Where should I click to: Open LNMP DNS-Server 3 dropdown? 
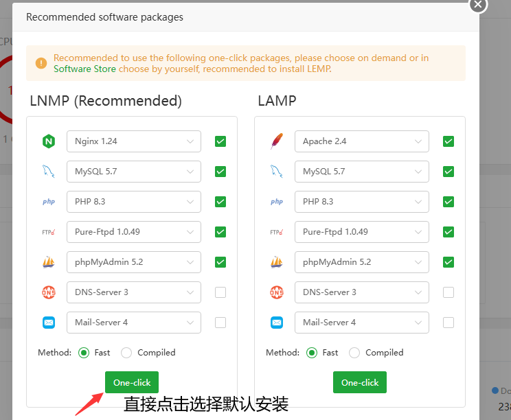point(134,292)
